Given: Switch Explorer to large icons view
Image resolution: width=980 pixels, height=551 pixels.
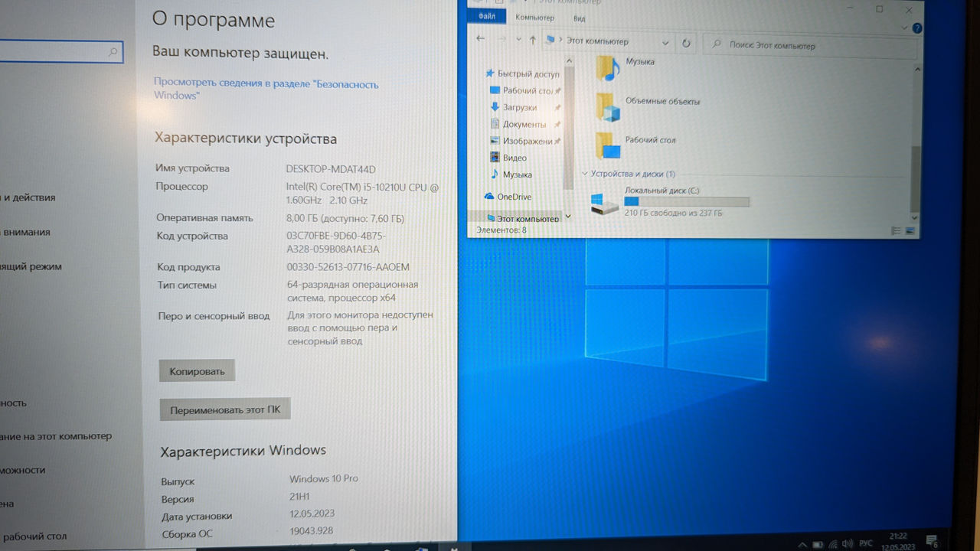Looking at the screenshot, I should click(910, 230).
